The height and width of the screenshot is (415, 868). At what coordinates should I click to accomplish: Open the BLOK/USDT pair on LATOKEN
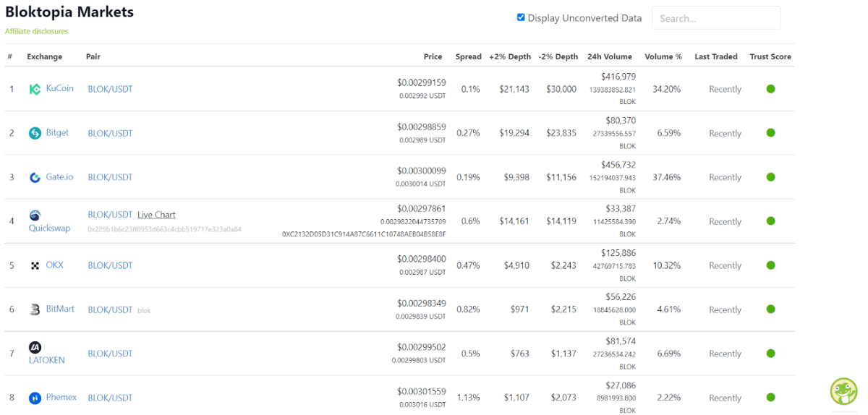pos(110,354)
